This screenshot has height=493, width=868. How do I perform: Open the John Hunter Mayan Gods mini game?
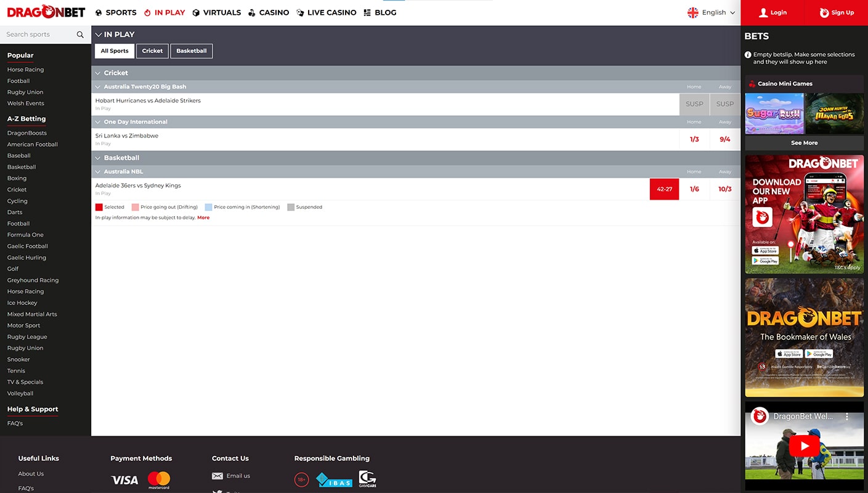coord(835,113)
